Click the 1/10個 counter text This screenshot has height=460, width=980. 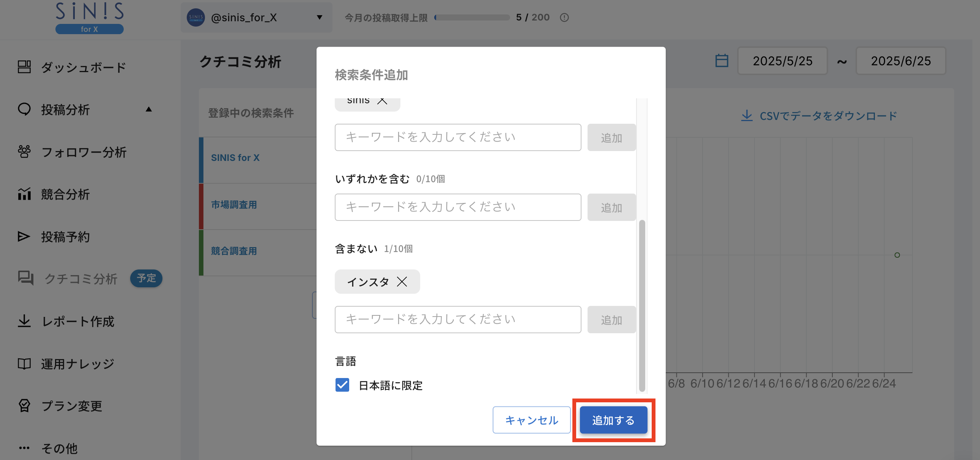pos(398,249)
